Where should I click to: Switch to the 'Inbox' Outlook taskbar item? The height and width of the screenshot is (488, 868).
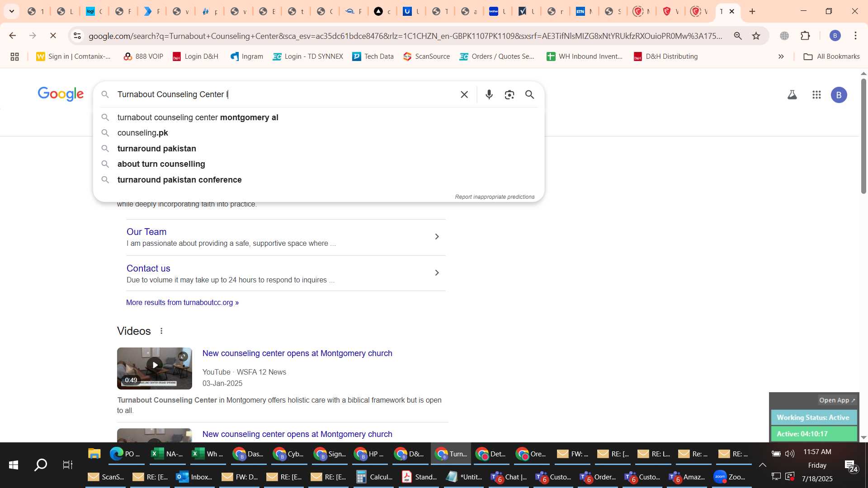pyautogui.click(x=195, y=477)
